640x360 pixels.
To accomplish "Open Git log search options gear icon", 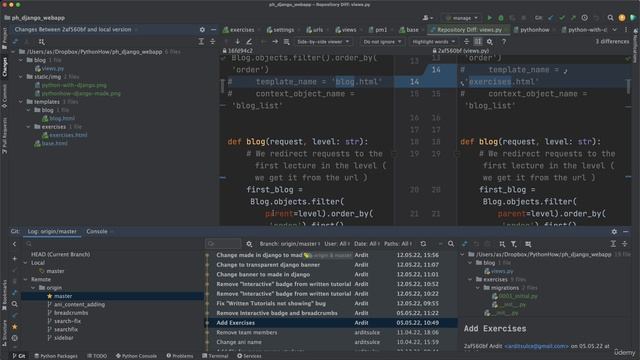I will click(x=249, y=244).
